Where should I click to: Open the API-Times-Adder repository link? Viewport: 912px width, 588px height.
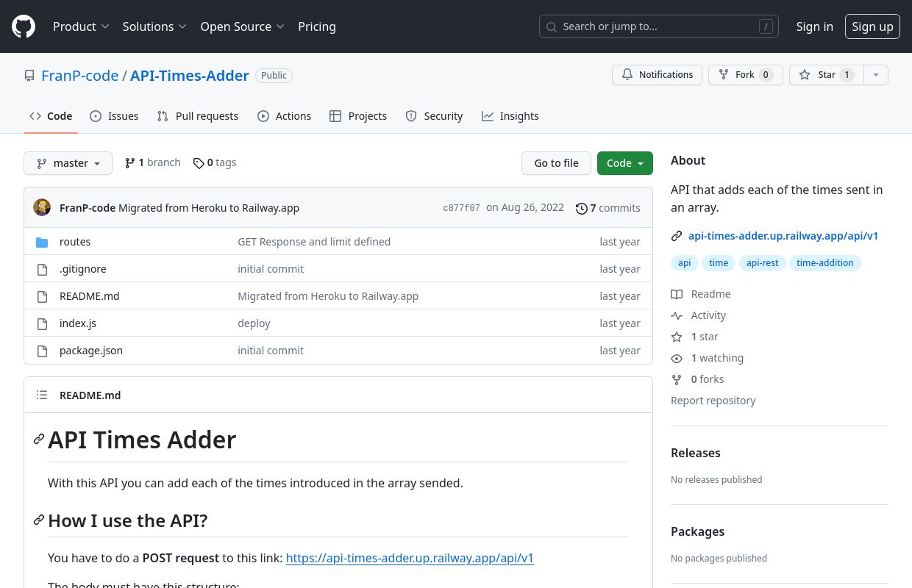coord(190,76)
